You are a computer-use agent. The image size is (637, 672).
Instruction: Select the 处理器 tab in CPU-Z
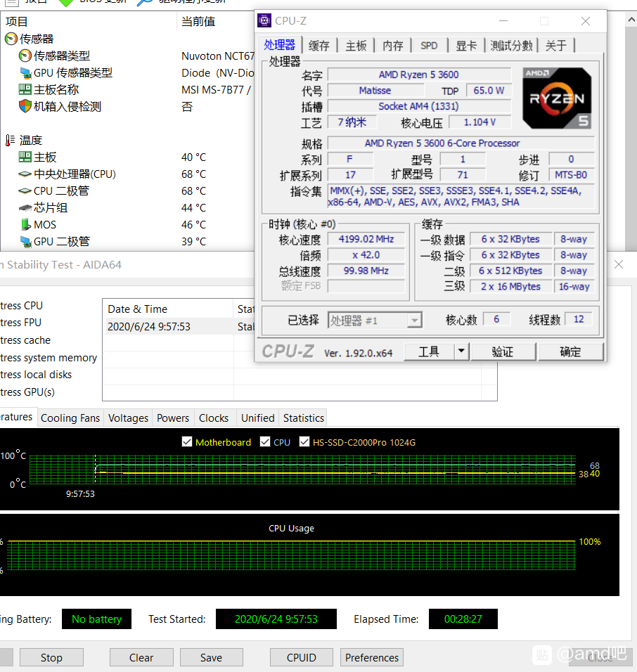[280, 44]
